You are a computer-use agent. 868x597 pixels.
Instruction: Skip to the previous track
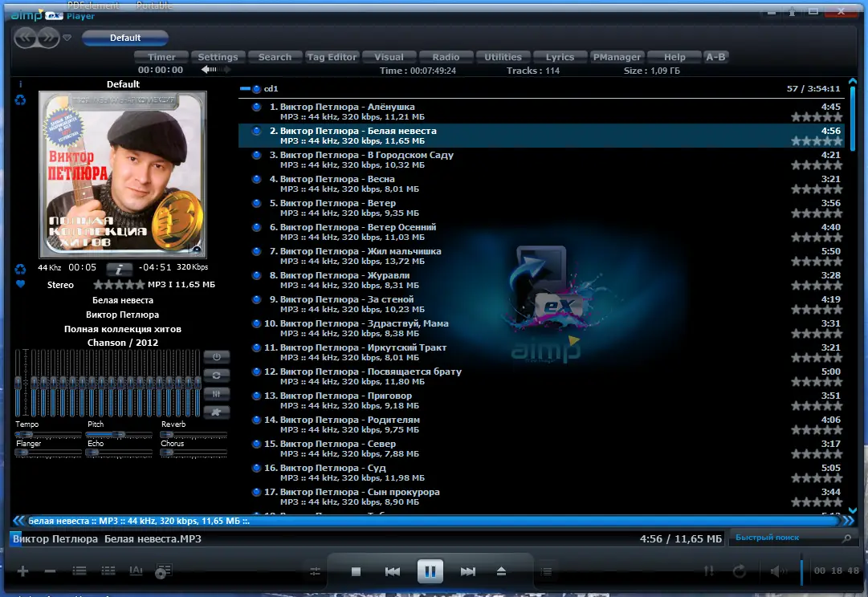tap(393, 571)
